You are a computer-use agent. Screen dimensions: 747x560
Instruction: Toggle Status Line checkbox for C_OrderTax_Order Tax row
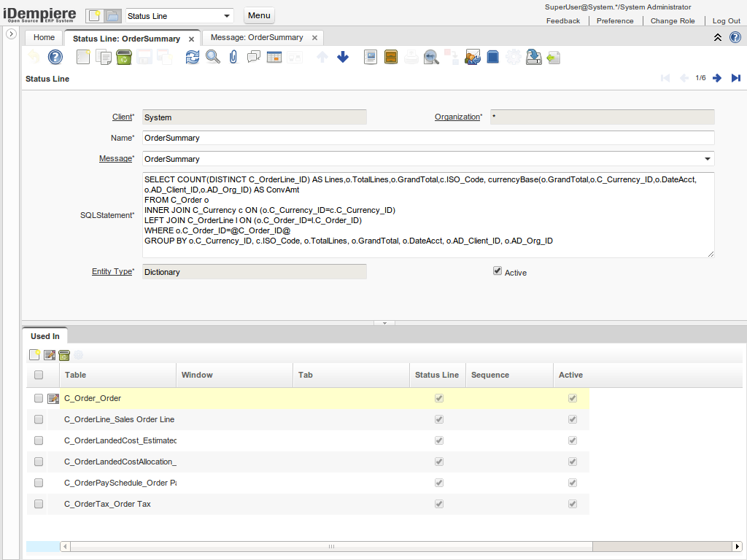click(438, 503)
